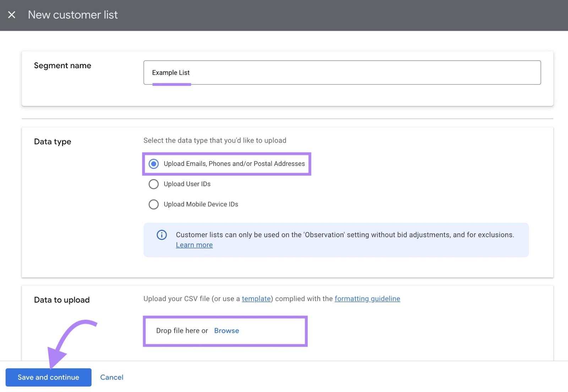Viewport: 568px width, 392px height.
Task: Click the Data type section label
Action: tap(52, 141)
